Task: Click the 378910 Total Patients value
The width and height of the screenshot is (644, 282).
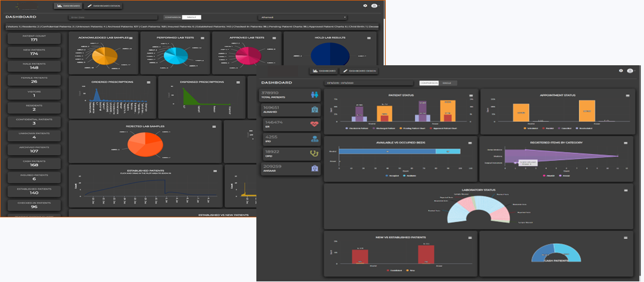Action: click(x=270, y=93)
